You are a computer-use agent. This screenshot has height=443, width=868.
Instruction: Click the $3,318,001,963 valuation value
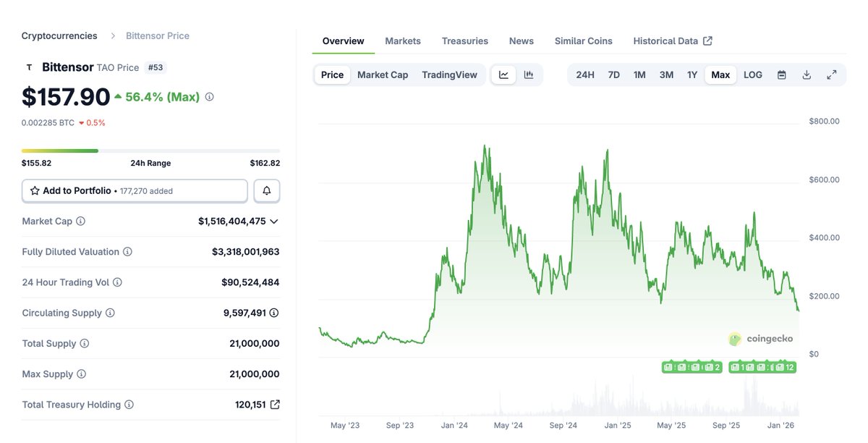pyautogui.click(x=246, y=252)
